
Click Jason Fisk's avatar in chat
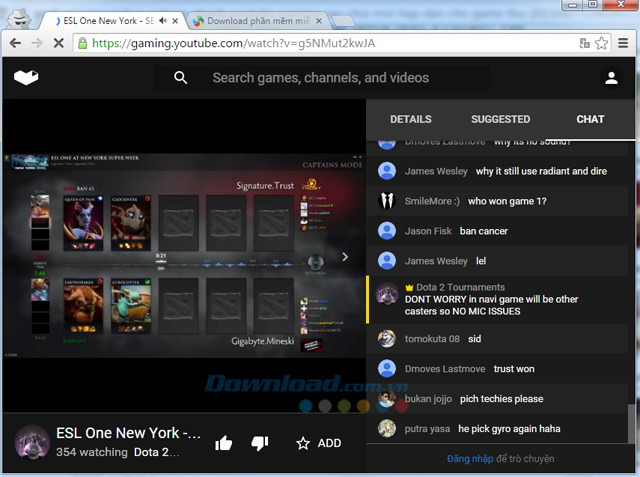(387, 231)
